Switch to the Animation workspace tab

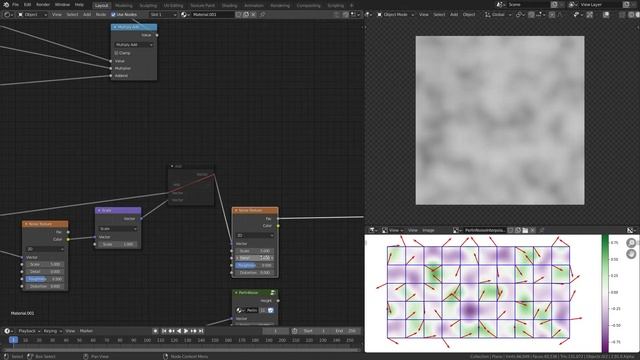pyautogui.click(x=254, y=6)
